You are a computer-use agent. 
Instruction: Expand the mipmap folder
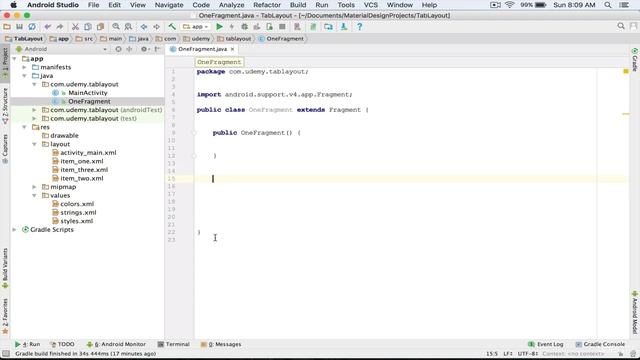[x=34, y=187]
